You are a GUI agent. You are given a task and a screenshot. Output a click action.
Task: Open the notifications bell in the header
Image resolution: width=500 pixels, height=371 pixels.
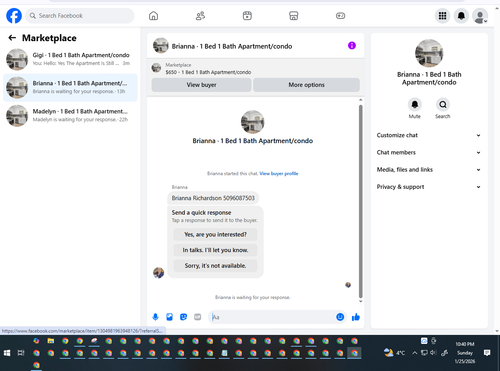[461, 16]
